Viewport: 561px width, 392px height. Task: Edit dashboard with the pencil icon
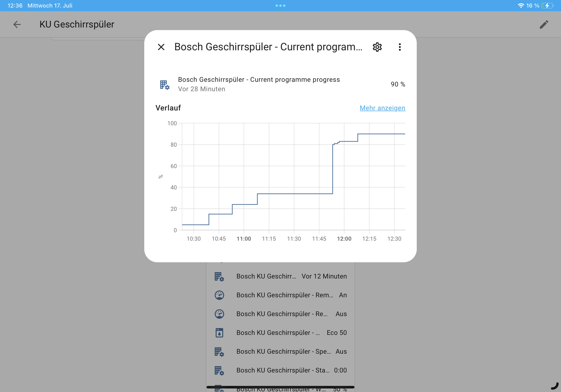tap(544, 24)
